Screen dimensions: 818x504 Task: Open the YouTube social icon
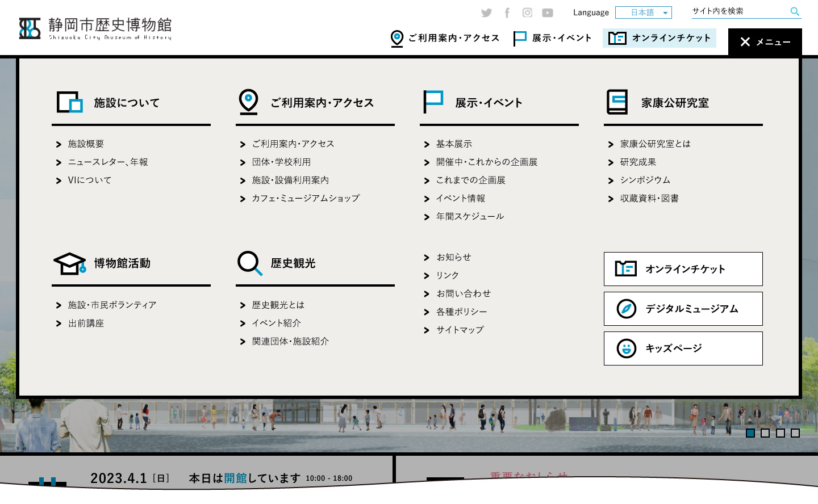tap(548, 12)
